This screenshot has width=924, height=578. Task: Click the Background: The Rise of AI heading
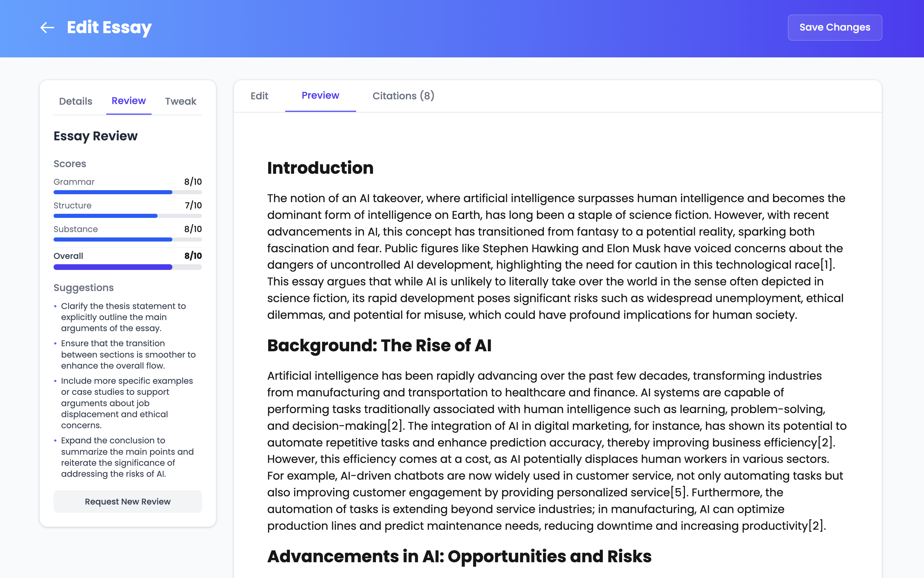tap(379, 346)
